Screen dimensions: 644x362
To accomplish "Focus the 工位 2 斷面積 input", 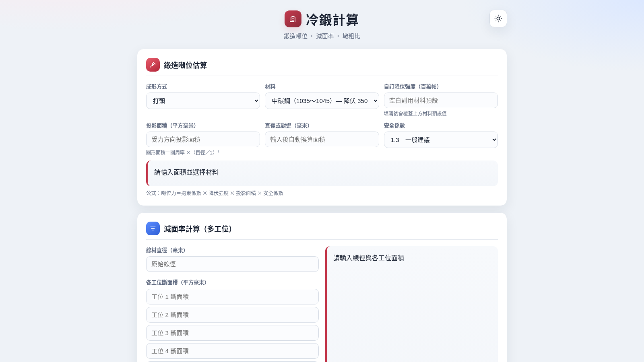I will pyautogui.click(x=232, y=315).
